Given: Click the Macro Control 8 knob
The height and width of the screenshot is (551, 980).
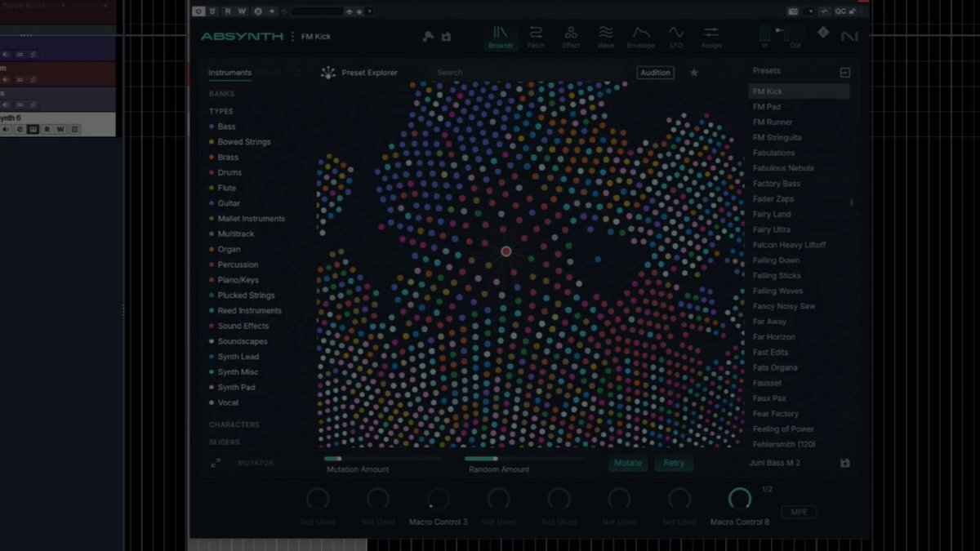Looking at the screenshot, I should [x=739, y=499].
